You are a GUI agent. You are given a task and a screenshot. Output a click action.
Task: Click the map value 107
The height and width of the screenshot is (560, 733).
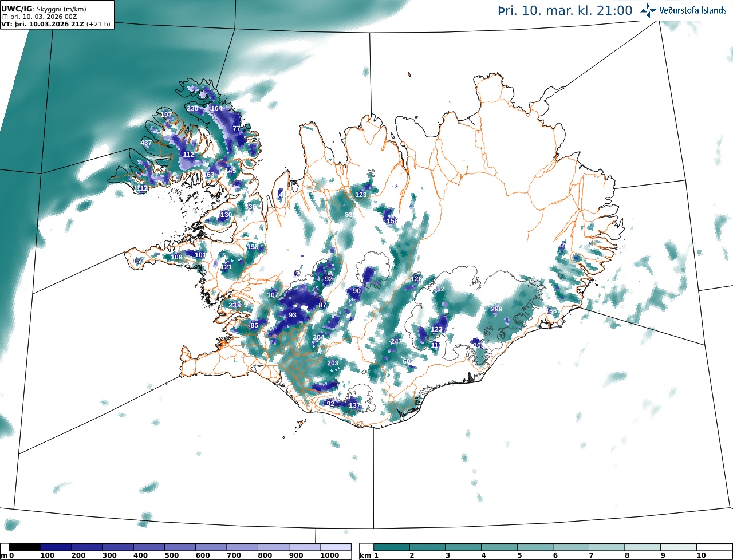tap(273, 295)
